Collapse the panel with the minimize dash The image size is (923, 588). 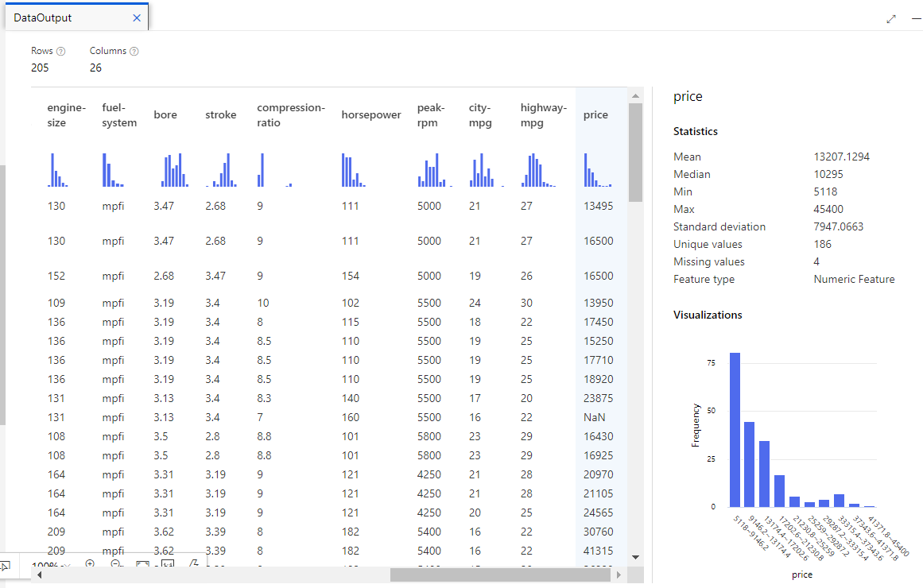(x=915, y=19)
